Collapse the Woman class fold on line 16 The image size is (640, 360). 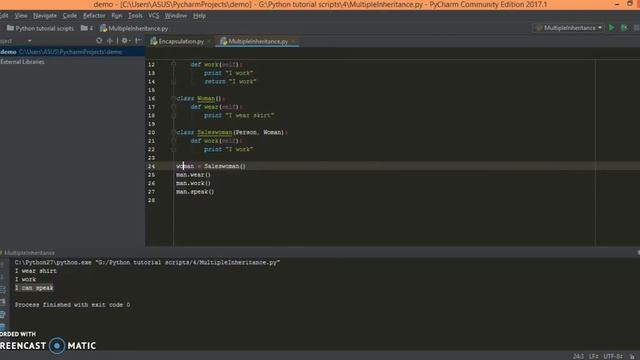click(x=173, y=98)
